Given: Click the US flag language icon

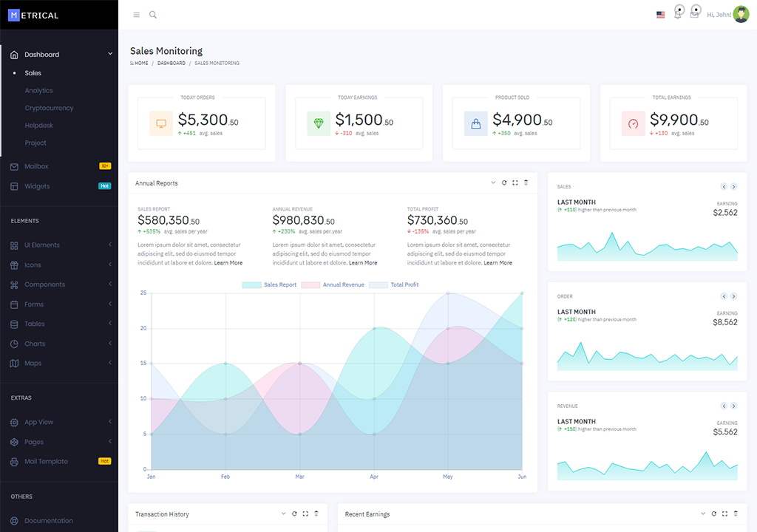Looking at the screenshot, I should 660,15.
